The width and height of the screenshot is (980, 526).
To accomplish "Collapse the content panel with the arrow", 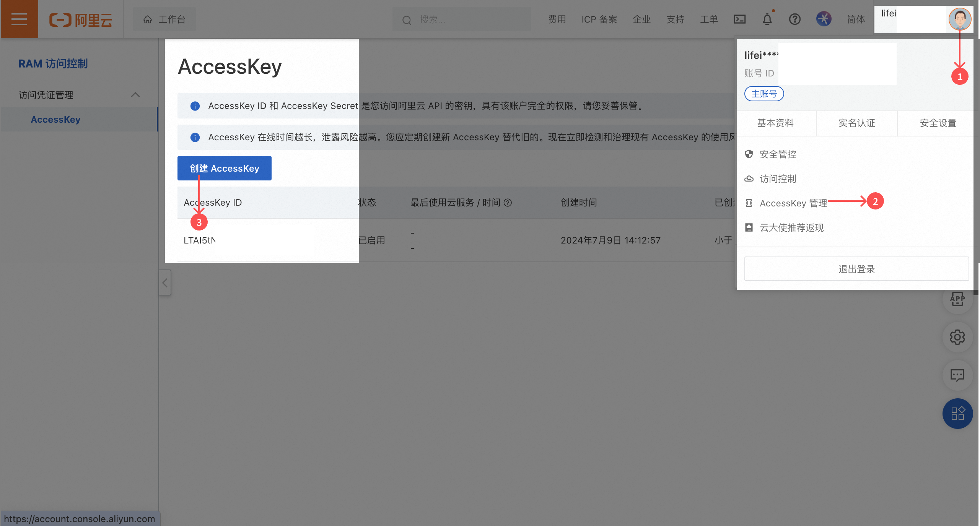I will click(164, 282).
